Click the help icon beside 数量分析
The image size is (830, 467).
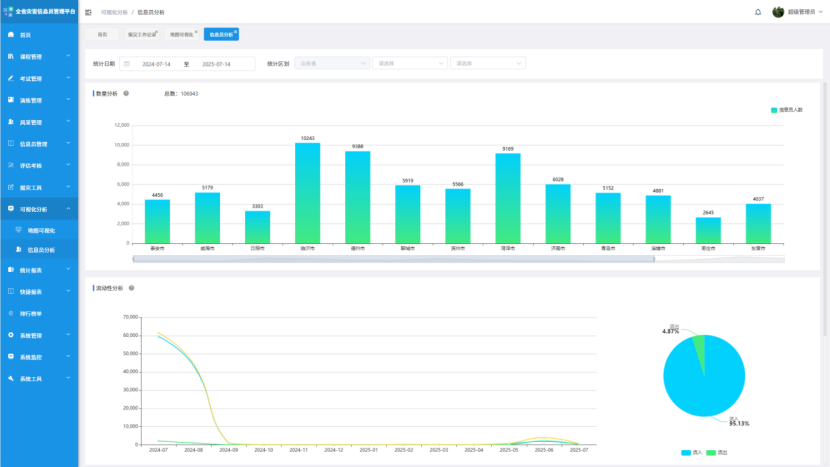tap(126, 93)
